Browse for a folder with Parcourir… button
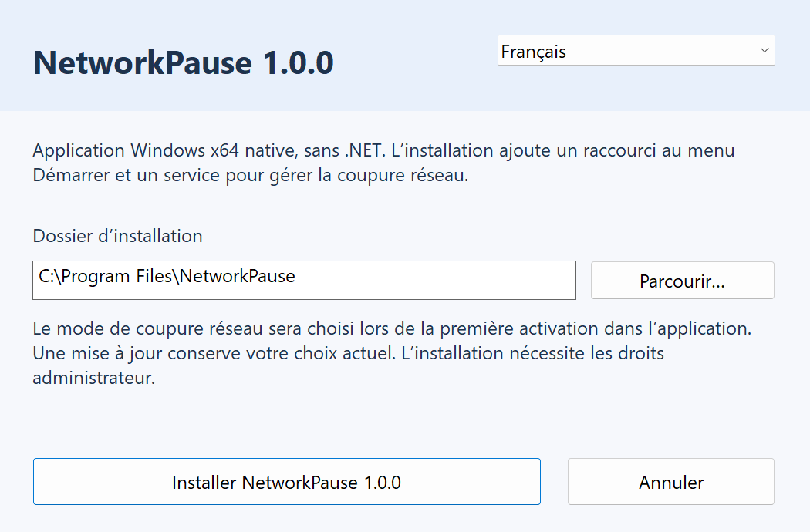 (683, 281)
